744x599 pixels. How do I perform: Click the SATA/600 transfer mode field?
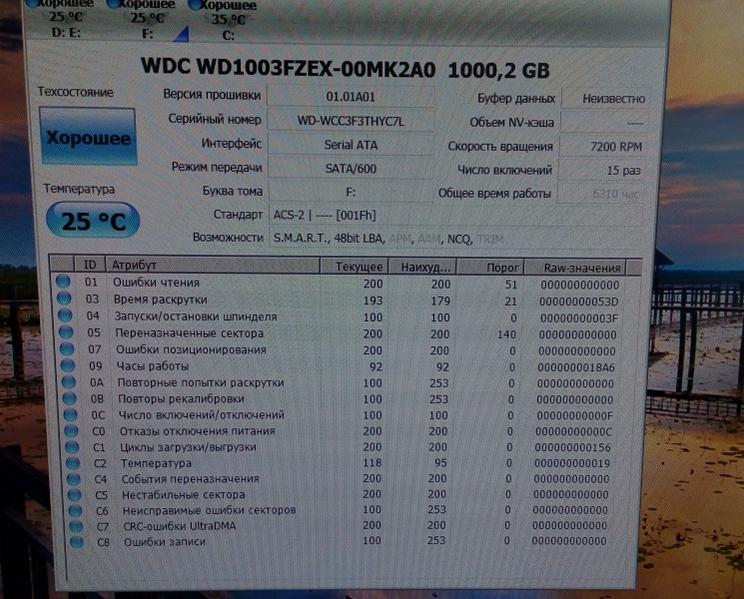click(x=351, y=168)
